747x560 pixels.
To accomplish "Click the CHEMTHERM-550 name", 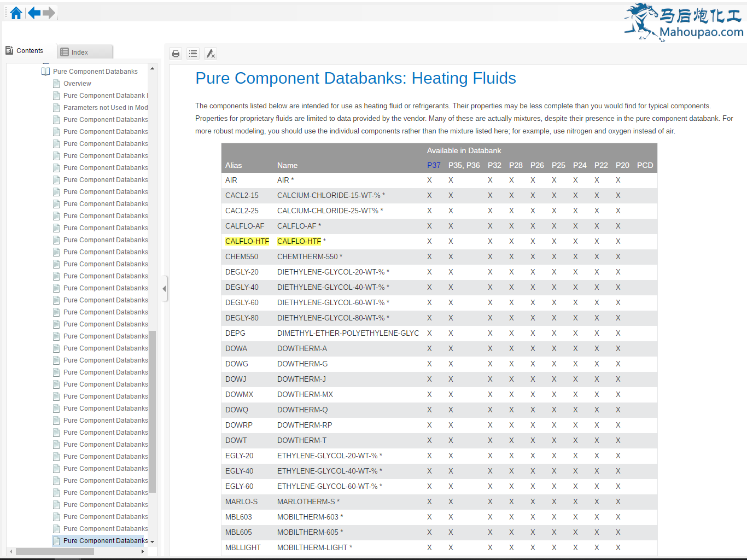I will (310, 256).
